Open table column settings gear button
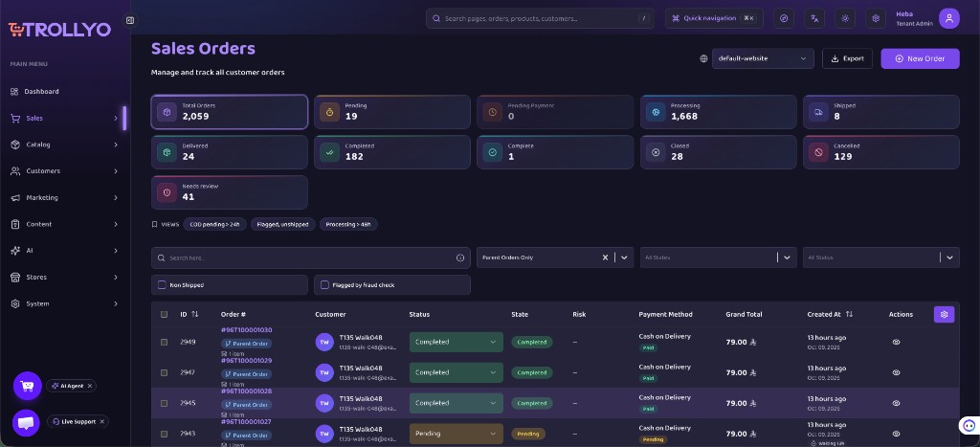980x447 pixels. (x=944, y=315)
